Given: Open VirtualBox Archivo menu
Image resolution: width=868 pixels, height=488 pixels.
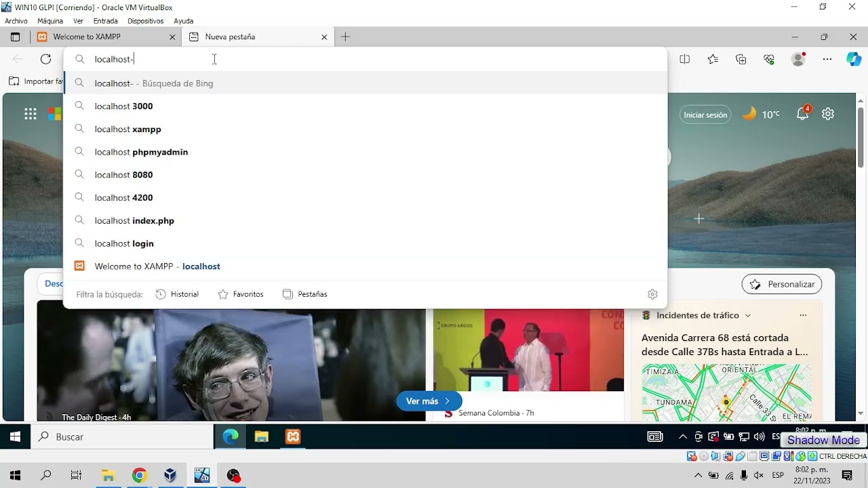Looking at the screenshot, I should 16,21.
